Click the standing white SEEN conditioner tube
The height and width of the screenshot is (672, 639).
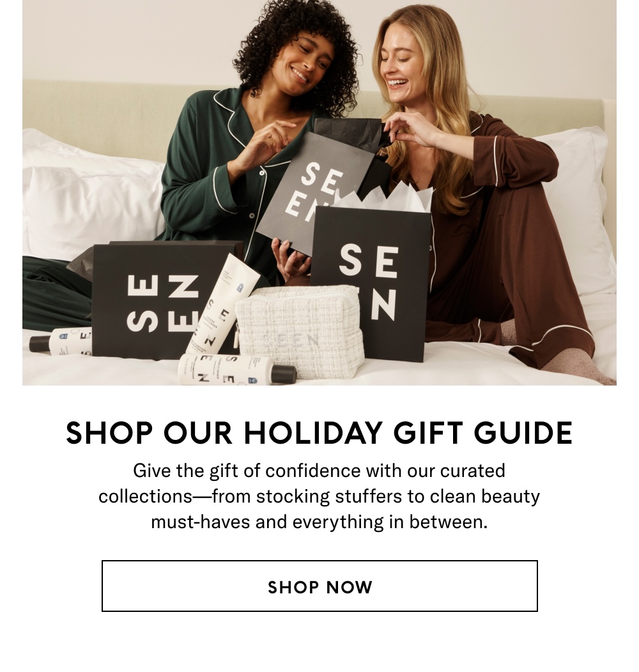click(x=223, y=304)
